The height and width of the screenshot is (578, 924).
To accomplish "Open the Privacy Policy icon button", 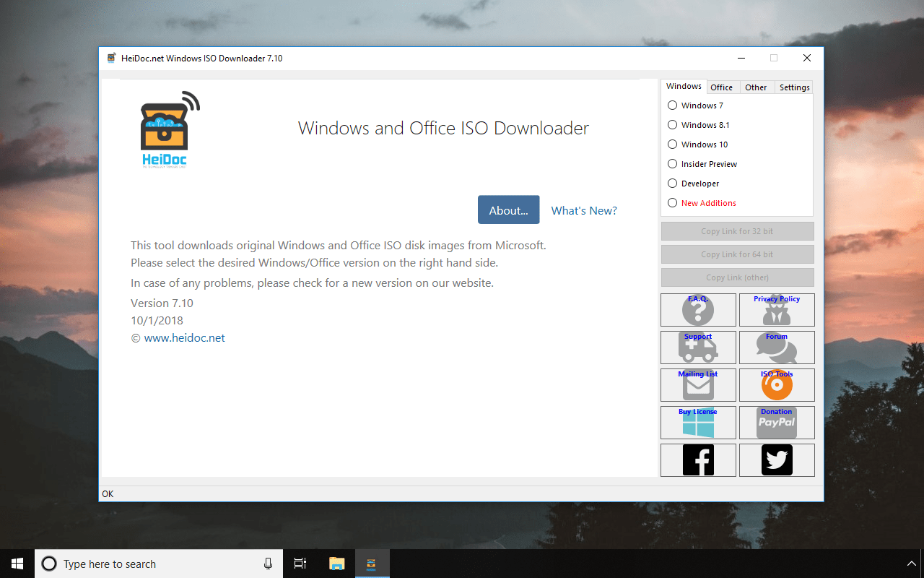I will click(777, 310).
